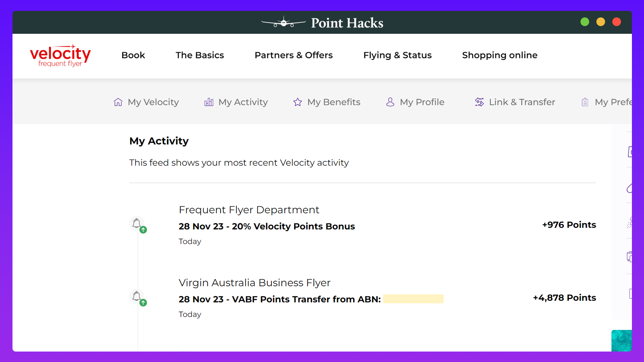Click the green window control dot
The height and width of the screenshot is (362, 644).
[x=585, y=22]
